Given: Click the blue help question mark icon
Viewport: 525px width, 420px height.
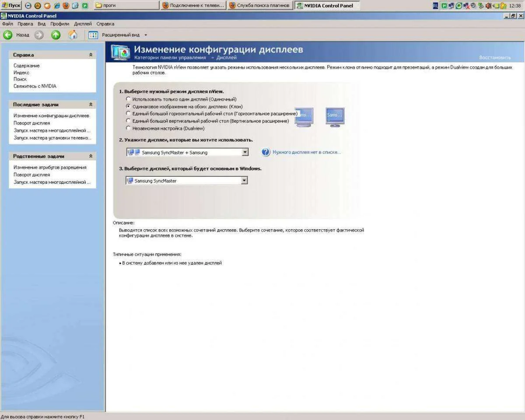Looking at the screenshot, I should (266, 152).
